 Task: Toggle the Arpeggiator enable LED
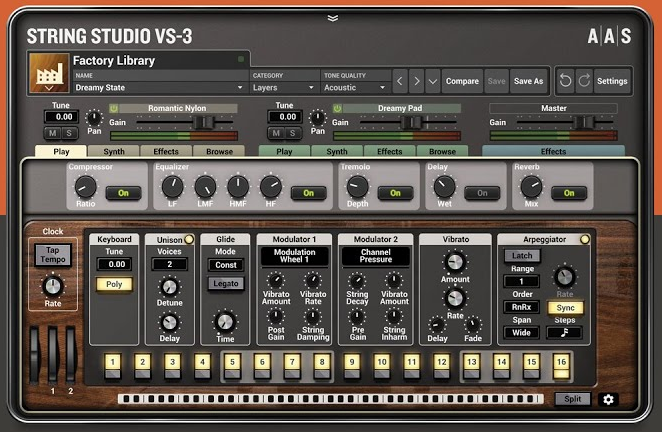click(x=585, y=239)
